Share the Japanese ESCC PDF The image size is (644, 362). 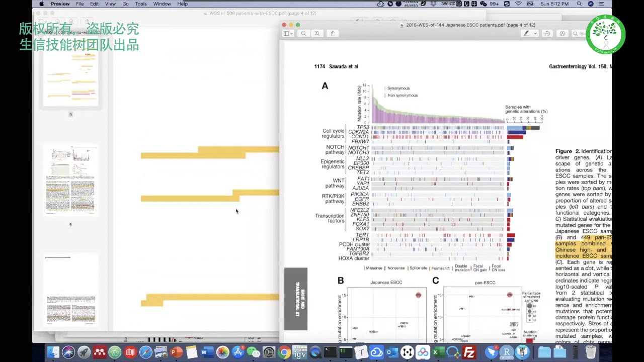[x=333, y=33]
